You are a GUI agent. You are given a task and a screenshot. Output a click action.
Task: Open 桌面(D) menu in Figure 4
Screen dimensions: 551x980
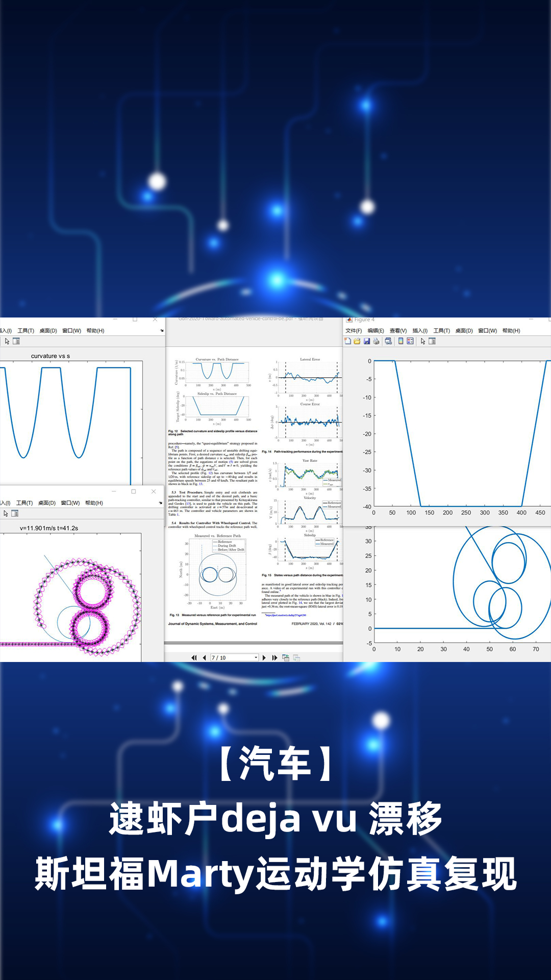464,331
